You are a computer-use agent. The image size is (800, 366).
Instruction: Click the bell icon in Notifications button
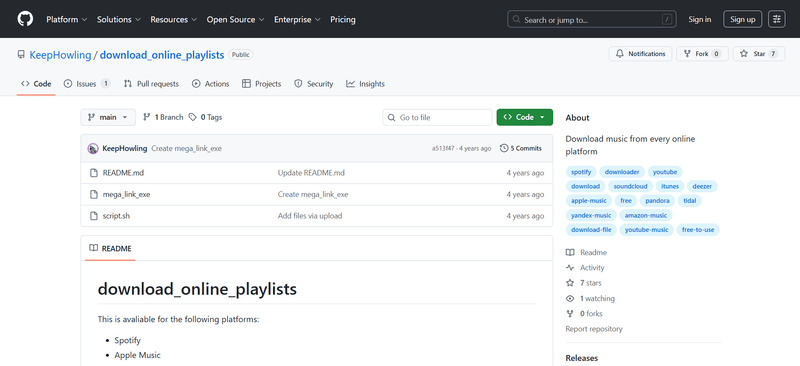click(620, 54)
